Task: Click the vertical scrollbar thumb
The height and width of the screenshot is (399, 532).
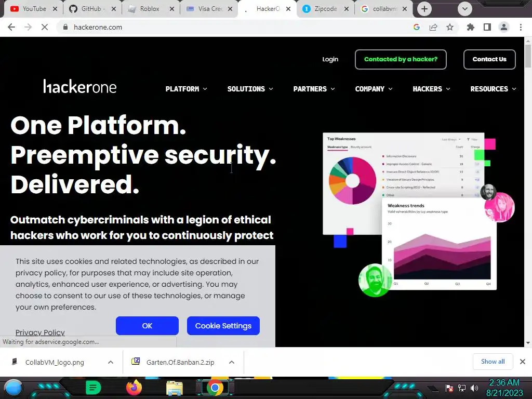Action: pyautogui.click(x=528, y=56)
